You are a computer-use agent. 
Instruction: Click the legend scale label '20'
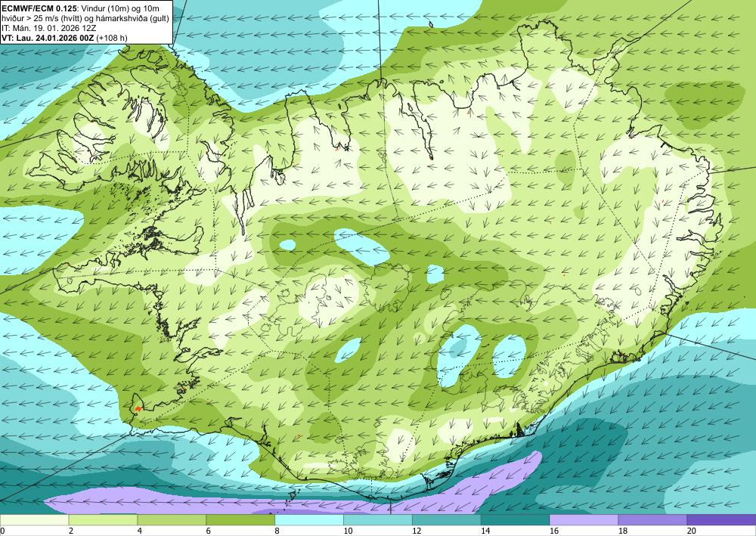click(692, 531)
